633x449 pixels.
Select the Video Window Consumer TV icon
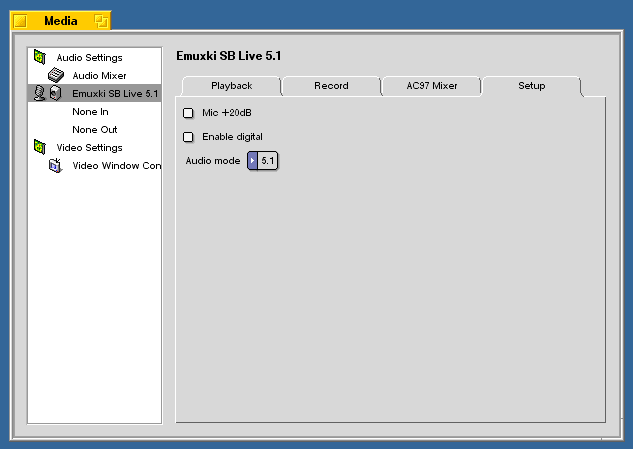click(x=56, y=166)
